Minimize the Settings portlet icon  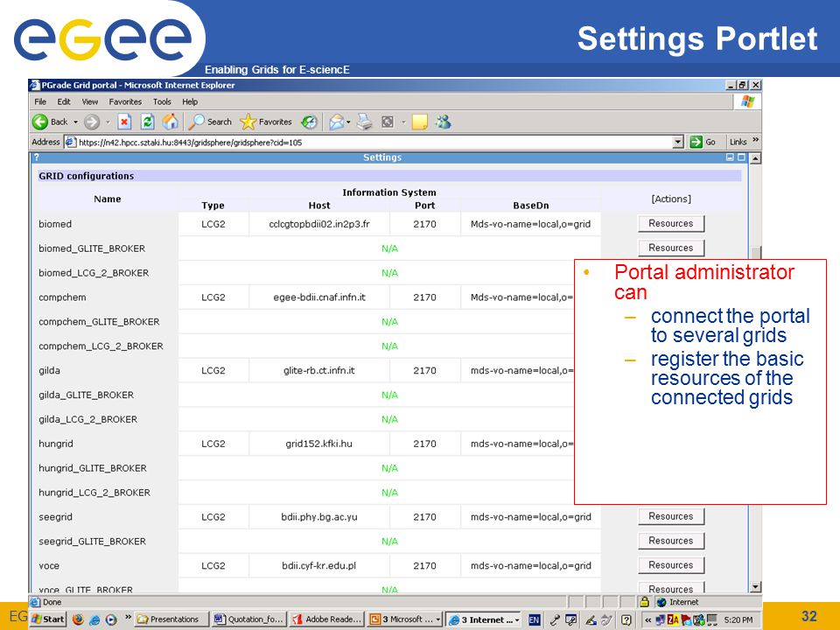pyautogui.click(x=730, y=157)
